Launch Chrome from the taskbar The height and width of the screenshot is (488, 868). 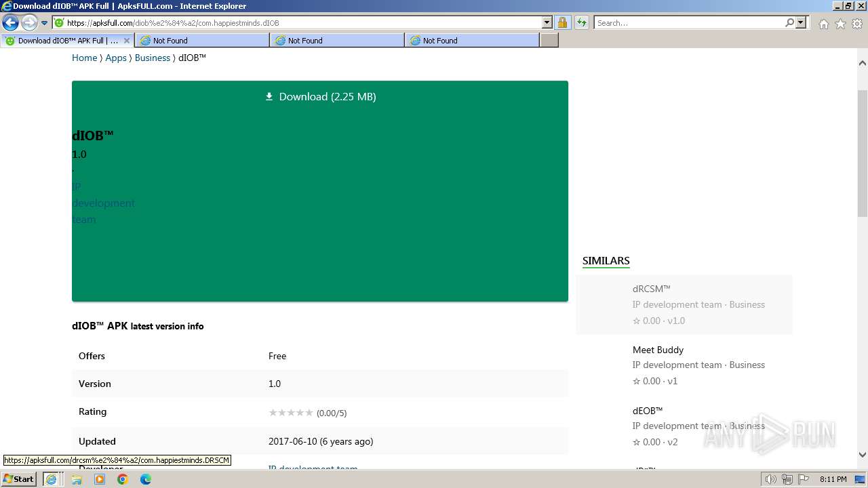123,479
